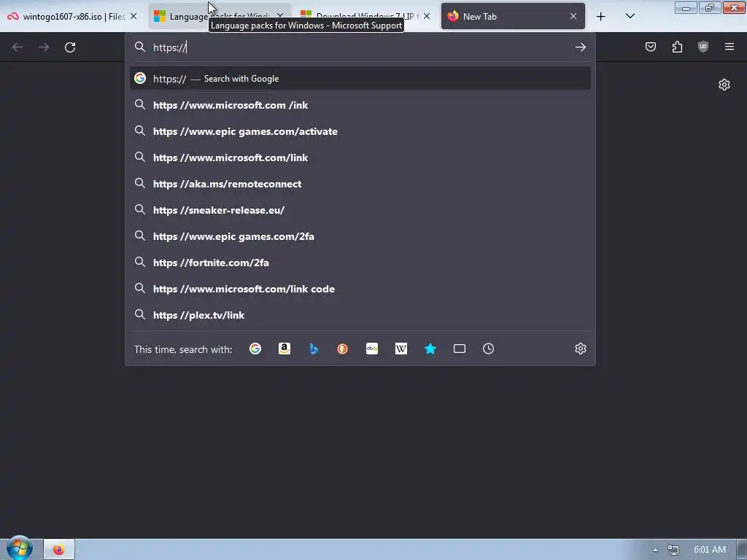This screenshot has height=560, width=747.
Task: Search this time with Bing icon
Action: tap(314, 349)
